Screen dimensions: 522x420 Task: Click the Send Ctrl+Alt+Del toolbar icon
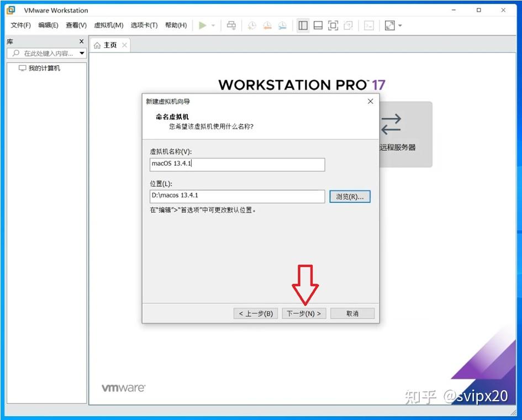tap(231, 25)
